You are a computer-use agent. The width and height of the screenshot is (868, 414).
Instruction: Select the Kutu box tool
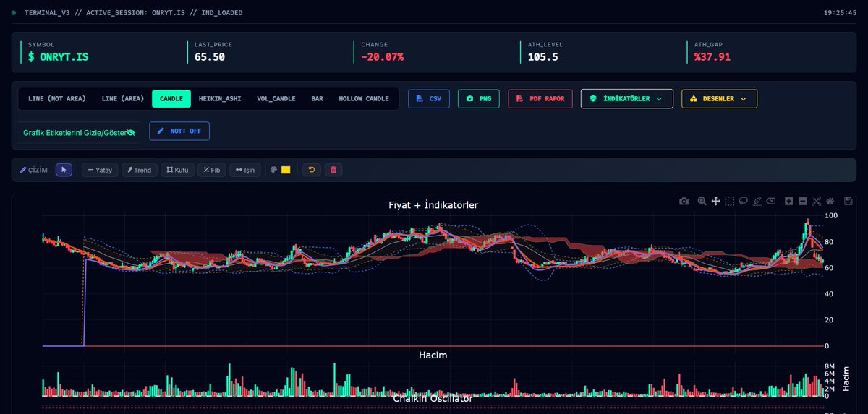(177, 170)
